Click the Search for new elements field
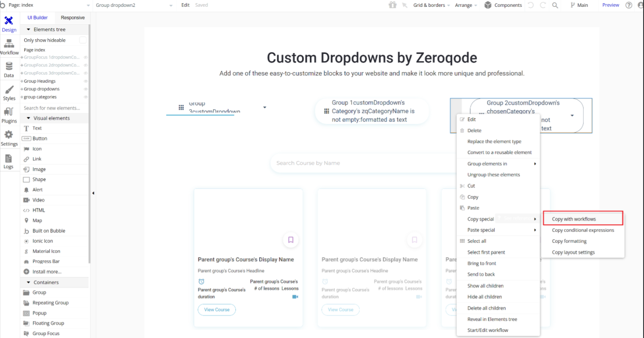Viewport: 644px width, 338px height. coord(55,108)
